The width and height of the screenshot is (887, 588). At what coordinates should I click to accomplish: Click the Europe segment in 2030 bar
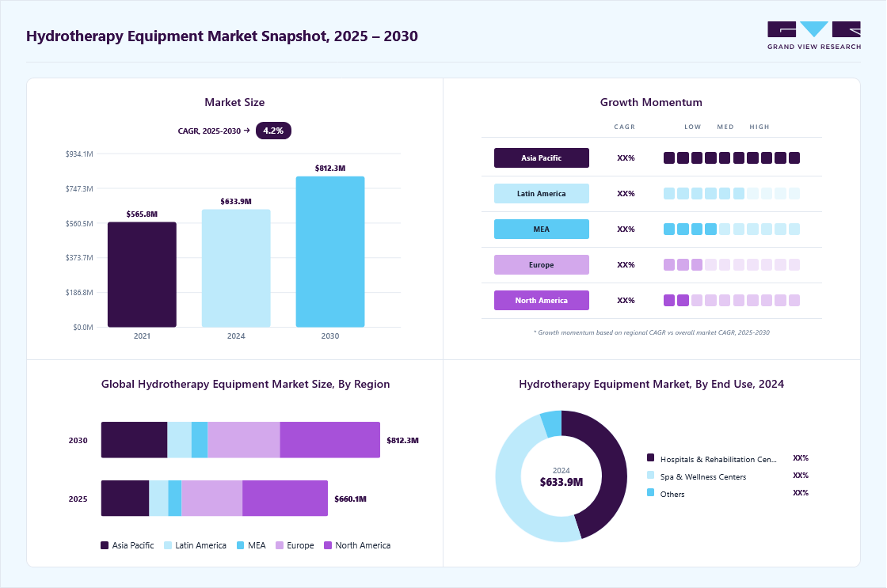click(244, 440)
